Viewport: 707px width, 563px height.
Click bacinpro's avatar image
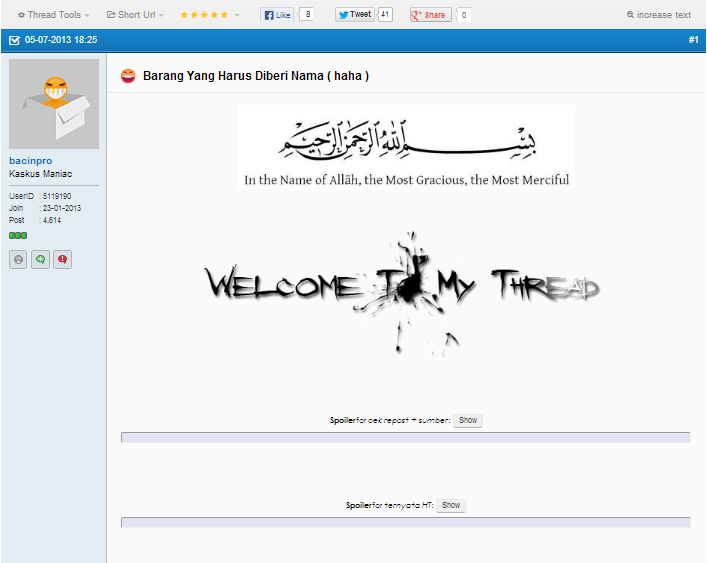click(x=54, y=104)
